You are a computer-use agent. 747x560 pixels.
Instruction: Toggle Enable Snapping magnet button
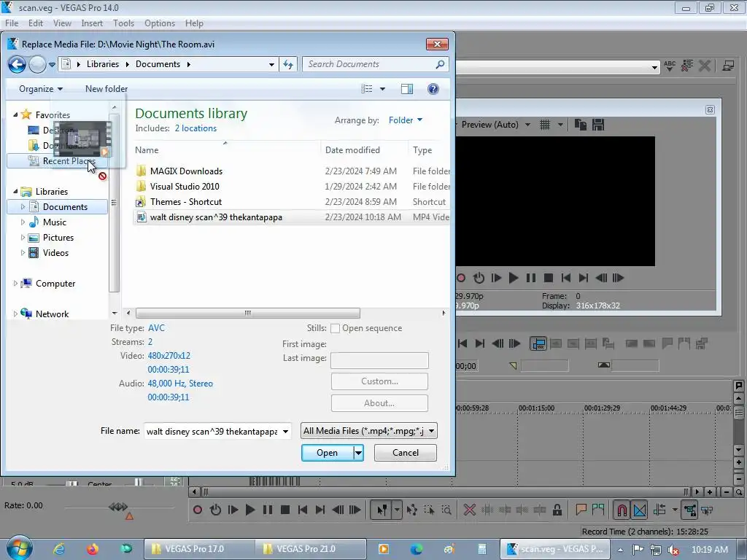[622, 510]
